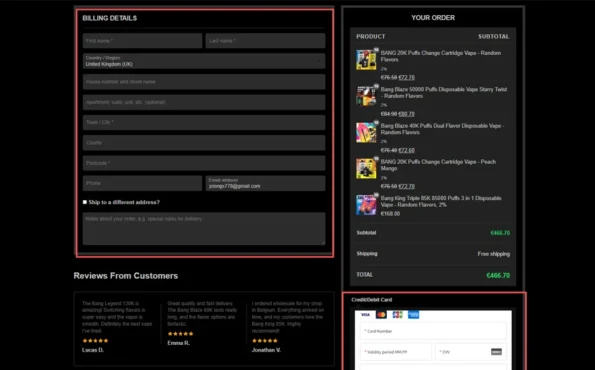595x370 pixels.
Task: Click the Last name input field
Action: point(265,41)
